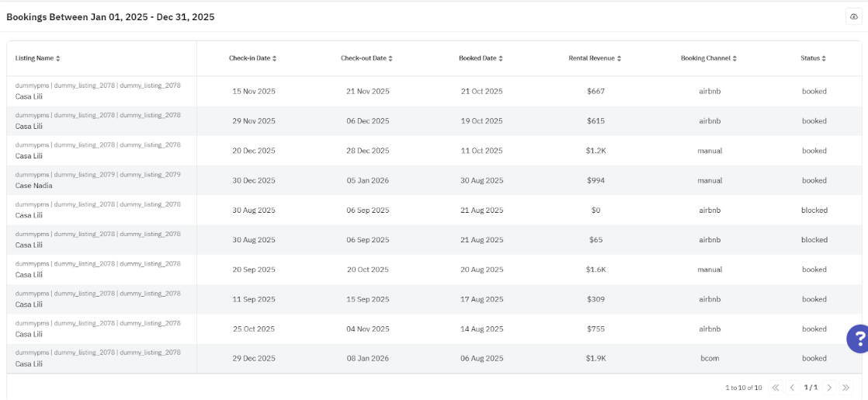Click the $1.6K rental revenue cell

pos(595,270)
